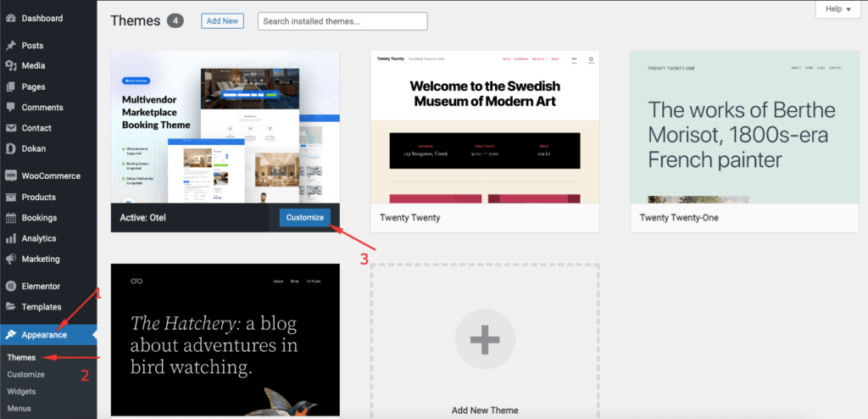Click the Twenty Twenty-One theme name
The height and width of the screenshot is (419, 868).
point(679,218)
